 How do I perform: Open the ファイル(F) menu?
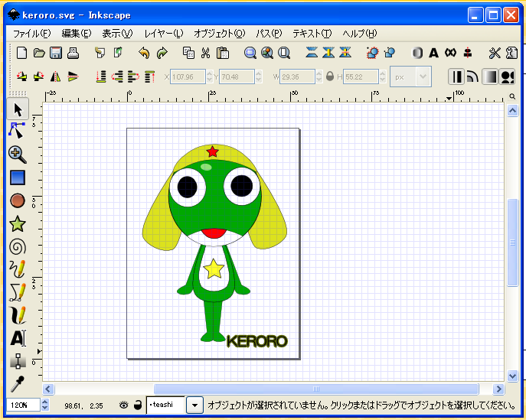(32, 34)
